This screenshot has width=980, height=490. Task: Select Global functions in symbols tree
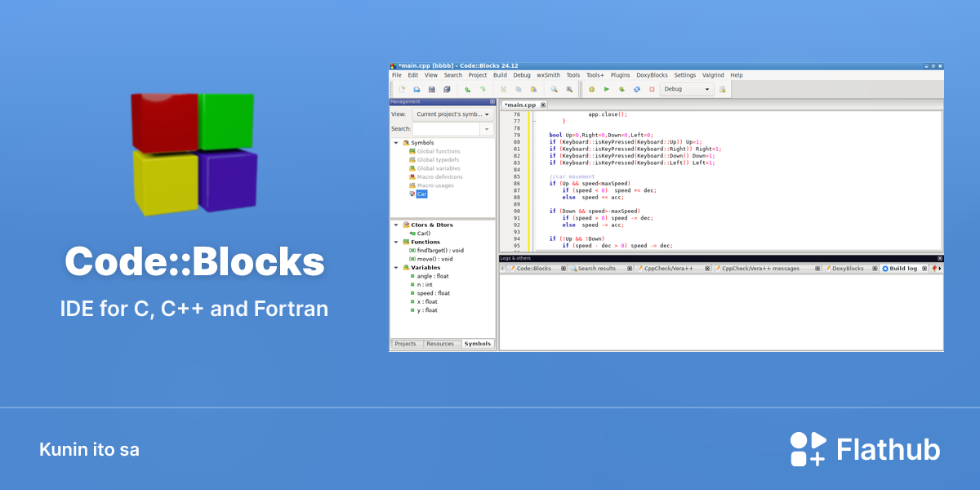tap(439, 151)
